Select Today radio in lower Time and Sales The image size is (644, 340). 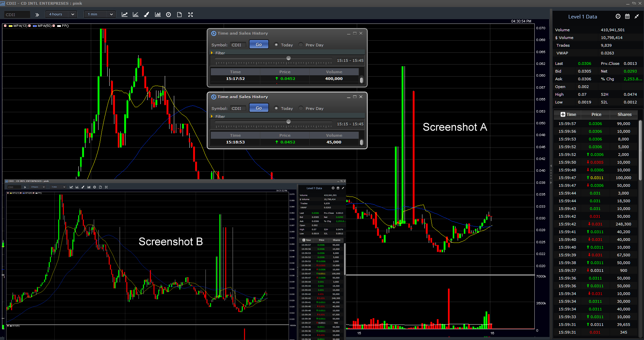276,108
